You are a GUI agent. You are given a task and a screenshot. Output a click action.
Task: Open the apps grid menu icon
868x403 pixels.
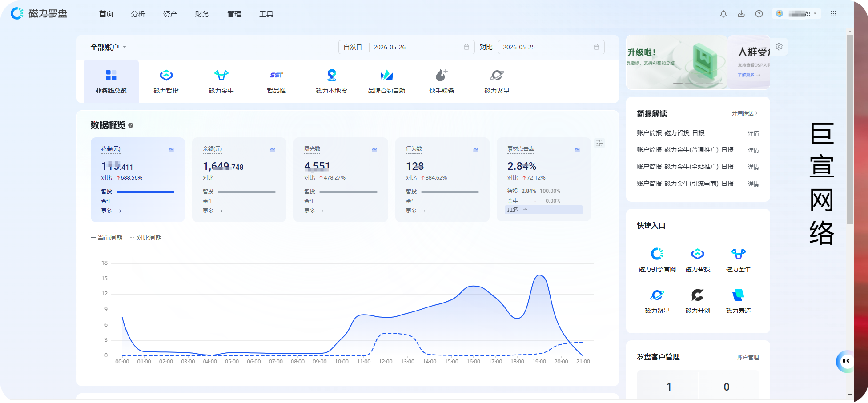(833, 14)
